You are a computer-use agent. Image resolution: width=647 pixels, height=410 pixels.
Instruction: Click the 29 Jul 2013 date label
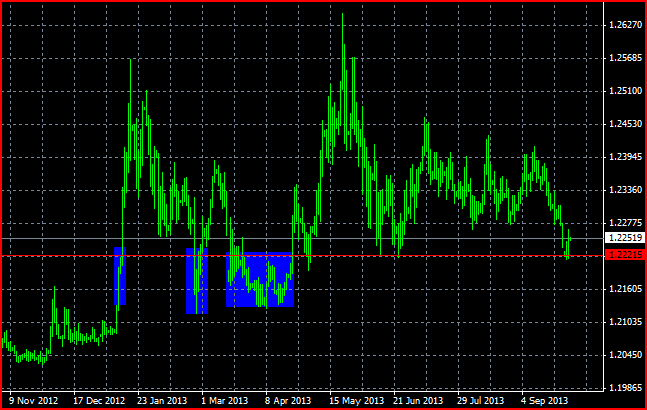(480, 401)
